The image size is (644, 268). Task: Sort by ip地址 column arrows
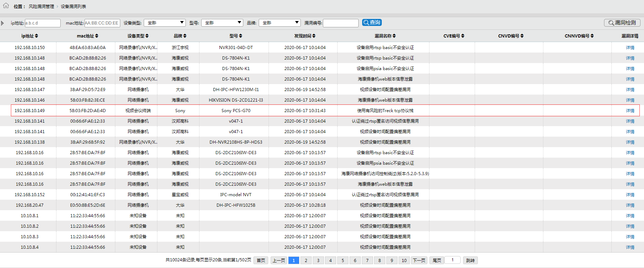pos(36,36)
